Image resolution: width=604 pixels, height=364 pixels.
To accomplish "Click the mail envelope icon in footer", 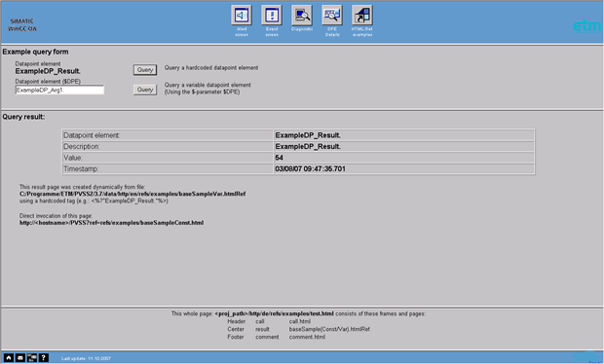I will tap(20, 358).
